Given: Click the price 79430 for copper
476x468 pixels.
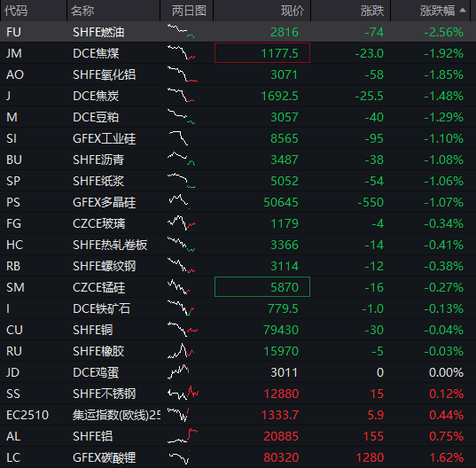Looking at the screenshot, I should coord(281,330).
